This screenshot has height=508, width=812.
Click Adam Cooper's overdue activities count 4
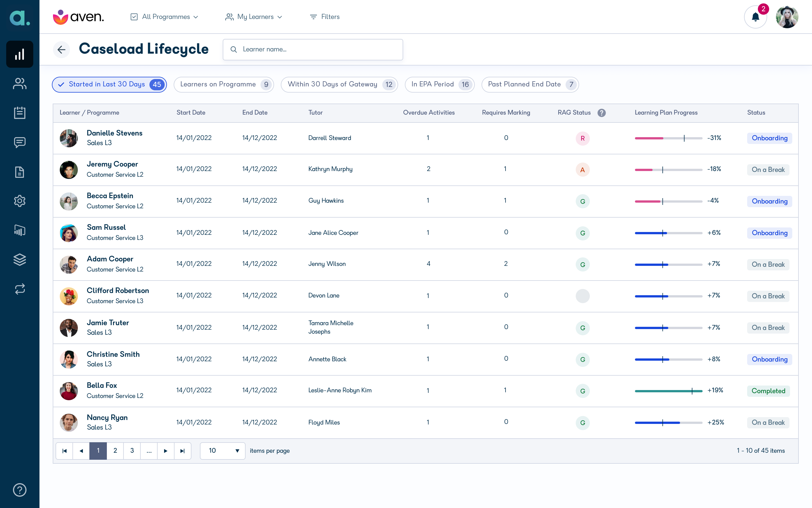(428, 264)
